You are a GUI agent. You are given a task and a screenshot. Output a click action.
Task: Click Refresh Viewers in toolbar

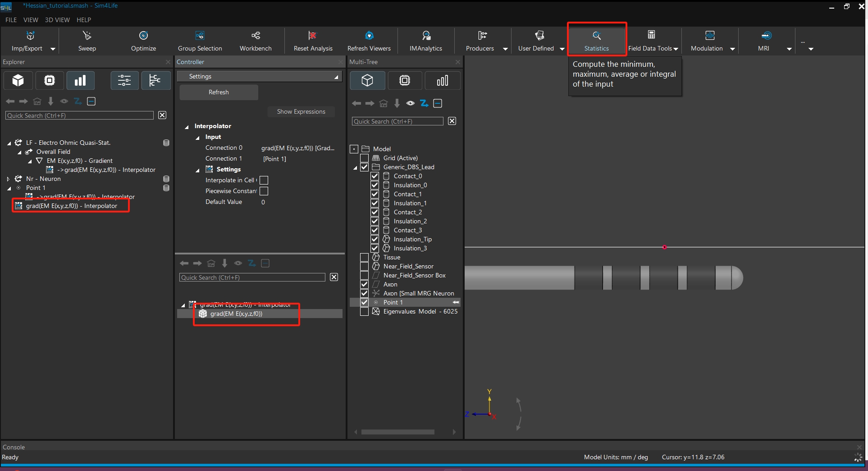[369, 36]
